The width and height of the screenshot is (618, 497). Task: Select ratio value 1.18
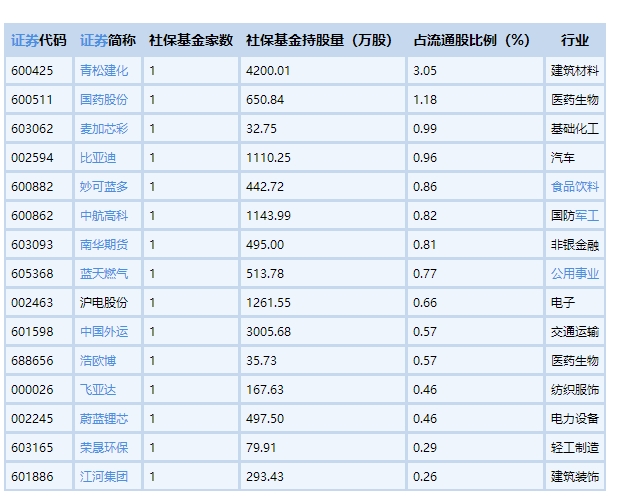pyautogui.click(x=425, y=100)
